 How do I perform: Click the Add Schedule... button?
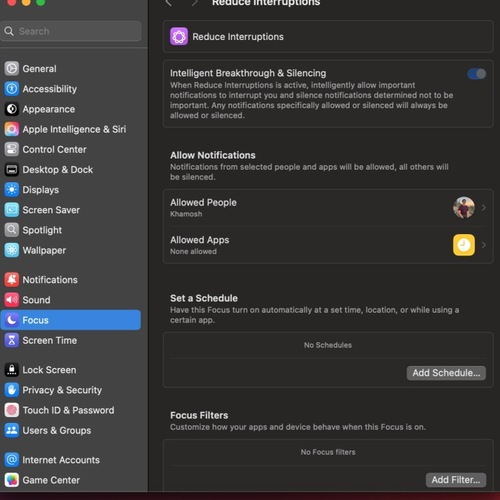(446, 373)
